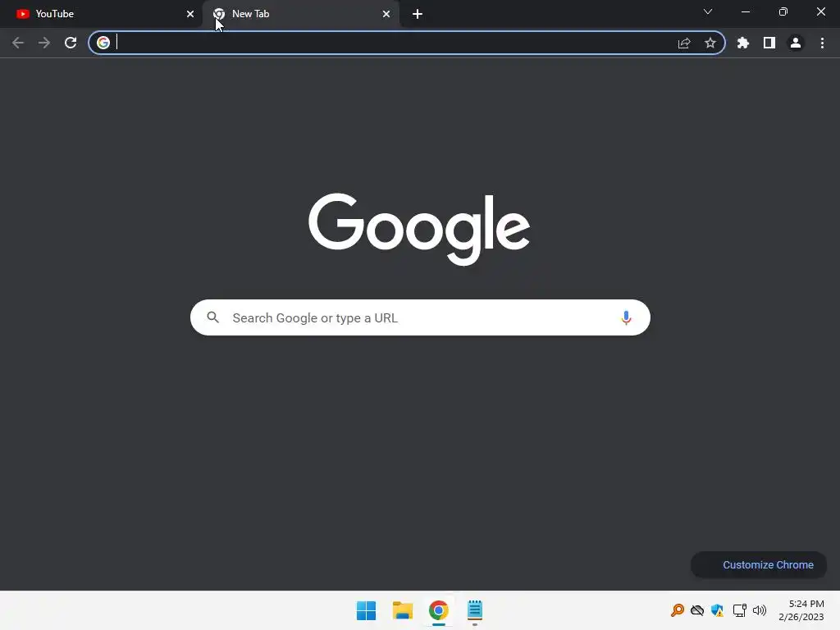The height and width of the screenshot is (630, 840).
Task: Open a new tab with plus button
Action: click(x=418, y=14)
